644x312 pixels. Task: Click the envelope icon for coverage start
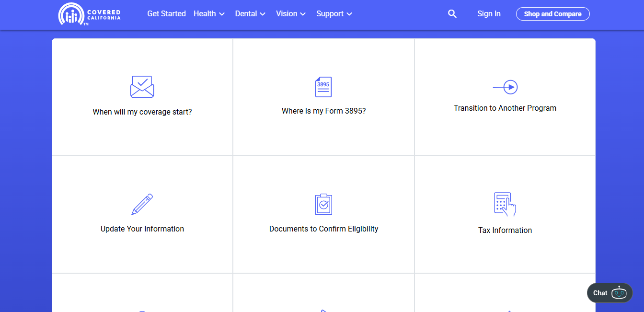[x=142, y=87]
